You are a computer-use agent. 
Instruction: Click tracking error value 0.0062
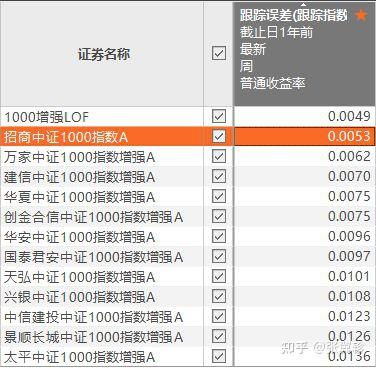point(349,156)
